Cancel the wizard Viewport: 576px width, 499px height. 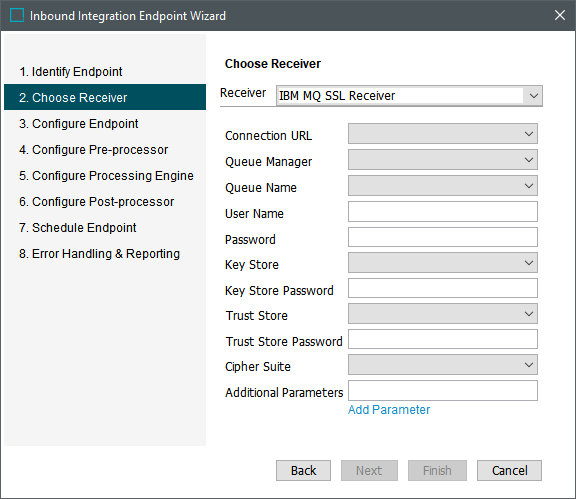[509, 470]
